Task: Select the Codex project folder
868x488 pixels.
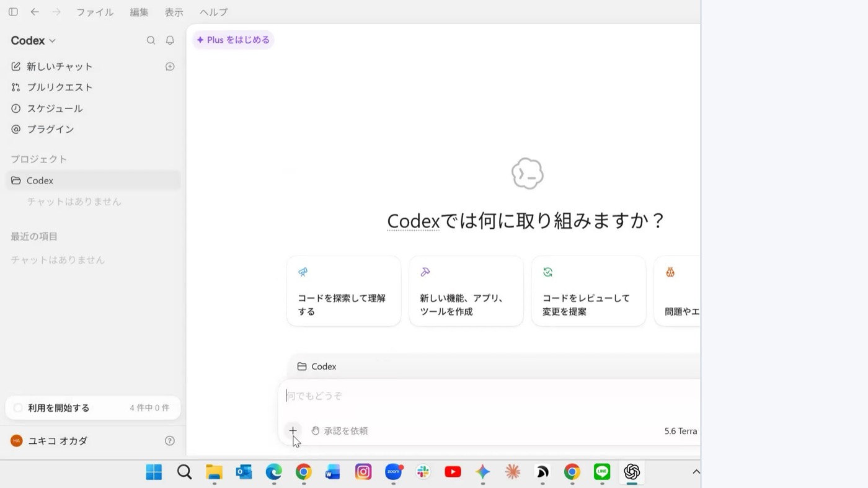Action: pos(93,180)
